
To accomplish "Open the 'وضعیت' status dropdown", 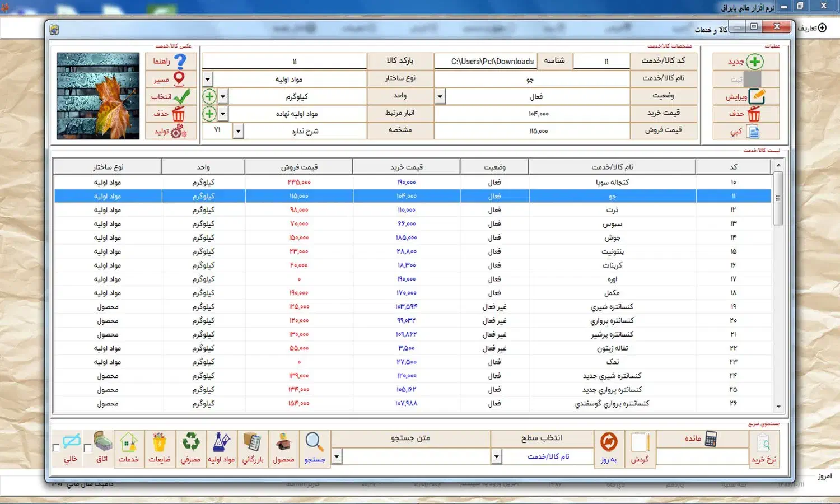I will point(440,97).
